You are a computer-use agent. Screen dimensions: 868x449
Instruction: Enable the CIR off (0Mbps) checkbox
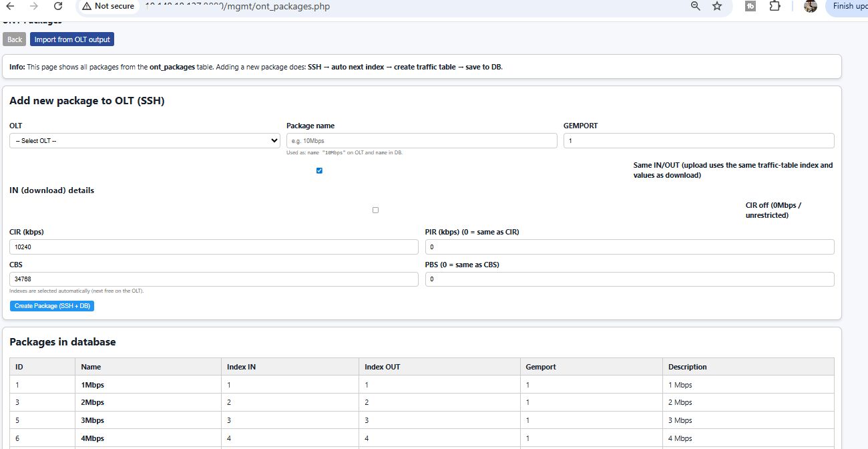pos(375,209)
